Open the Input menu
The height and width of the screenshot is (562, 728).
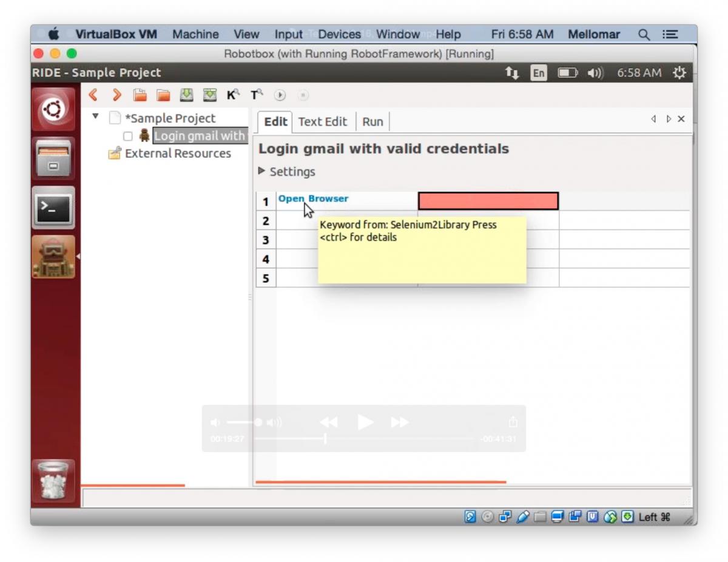pos(288,35)
